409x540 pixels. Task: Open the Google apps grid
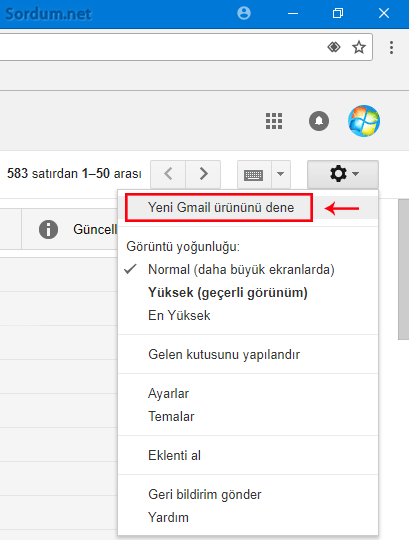(274, 121)
